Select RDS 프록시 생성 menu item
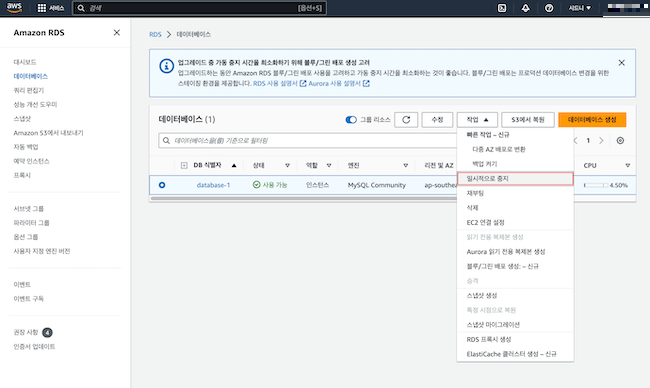The image size is (650, 388). click(515, 340)
